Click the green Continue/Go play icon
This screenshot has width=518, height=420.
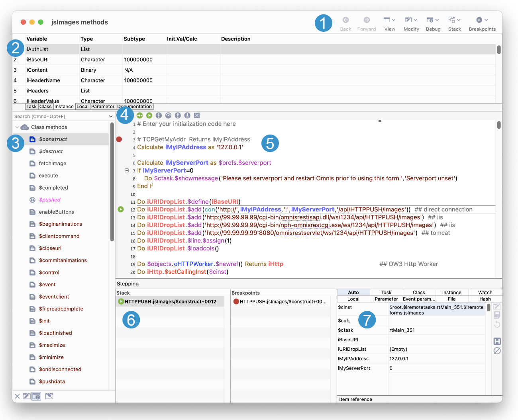[149, 115]
